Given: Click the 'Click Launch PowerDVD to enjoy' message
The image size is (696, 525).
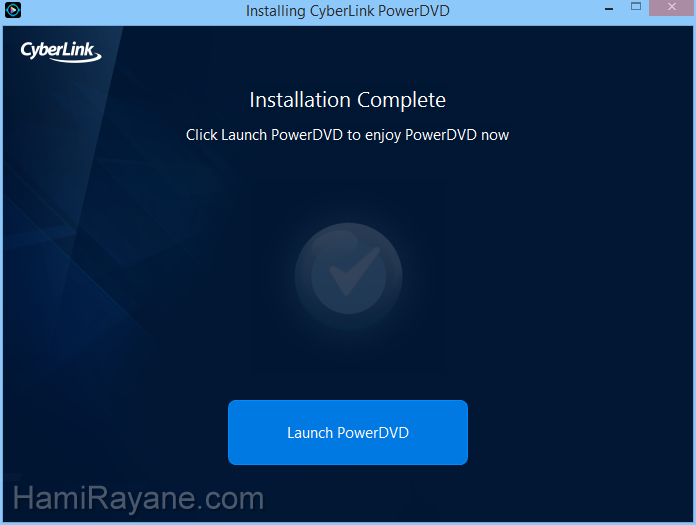Looking at the screenshot, I should click(347, 135).
